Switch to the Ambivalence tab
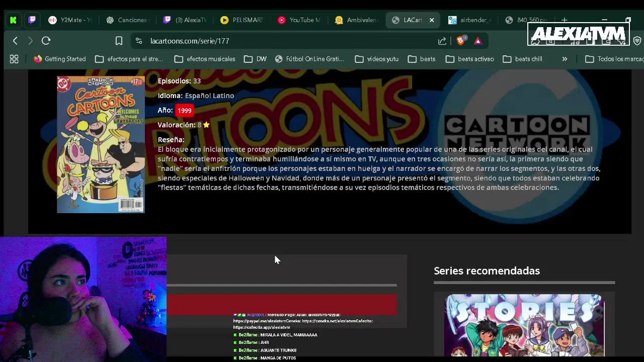This screenshot has height=362, width=644. [357, 20]
